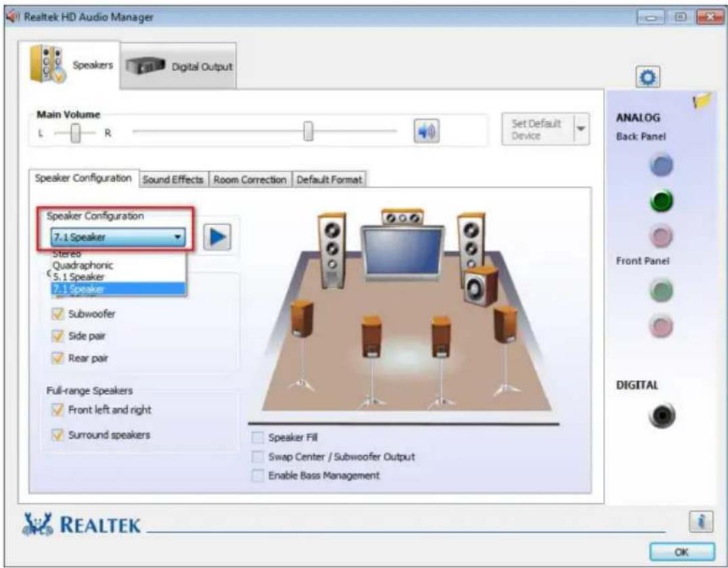728x568 pixels.
Task: Click the OK button
Action: (682, 552)
